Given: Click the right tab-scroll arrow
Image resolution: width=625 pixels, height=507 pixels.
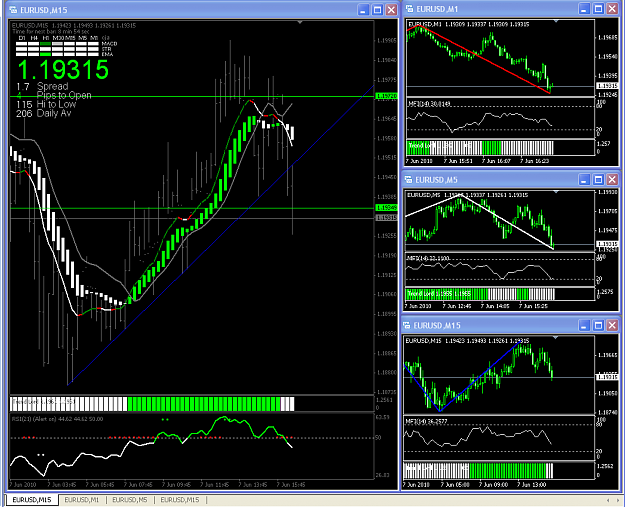Looking at the screenshot, I should click(618, 500).
